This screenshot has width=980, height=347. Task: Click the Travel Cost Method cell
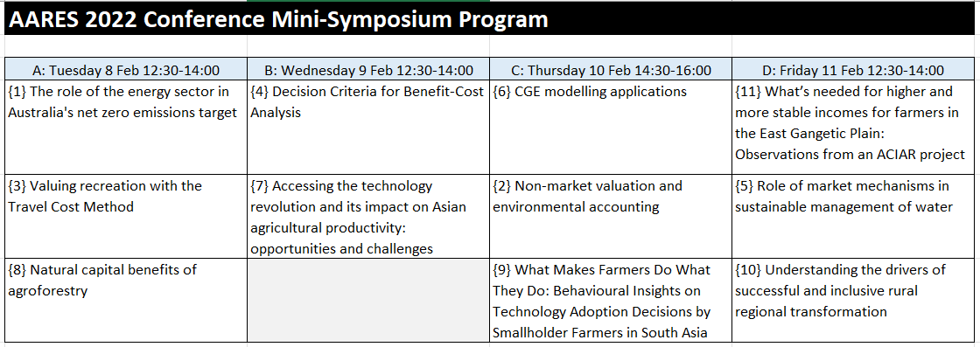[x=126, y=217]
